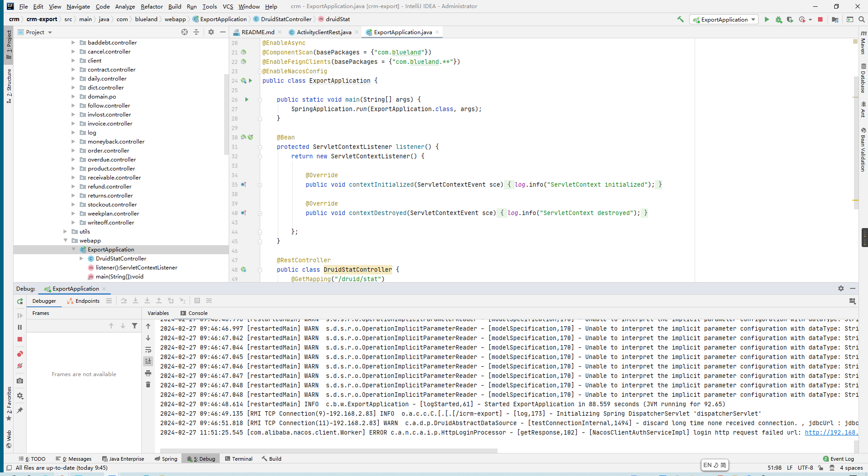Switch to the README.md editor tab
Screen dimensions: 868x476
click(x=258, y=32)
